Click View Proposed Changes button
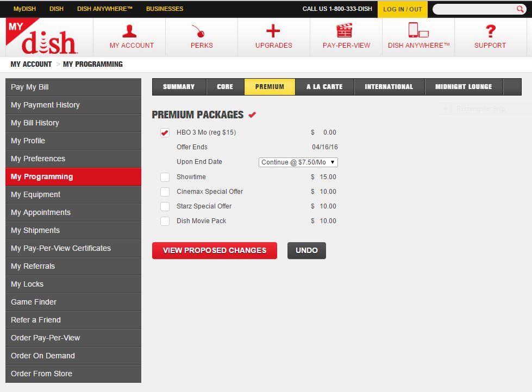This screenshot has height=392, width=532. (x=215, y=251)
